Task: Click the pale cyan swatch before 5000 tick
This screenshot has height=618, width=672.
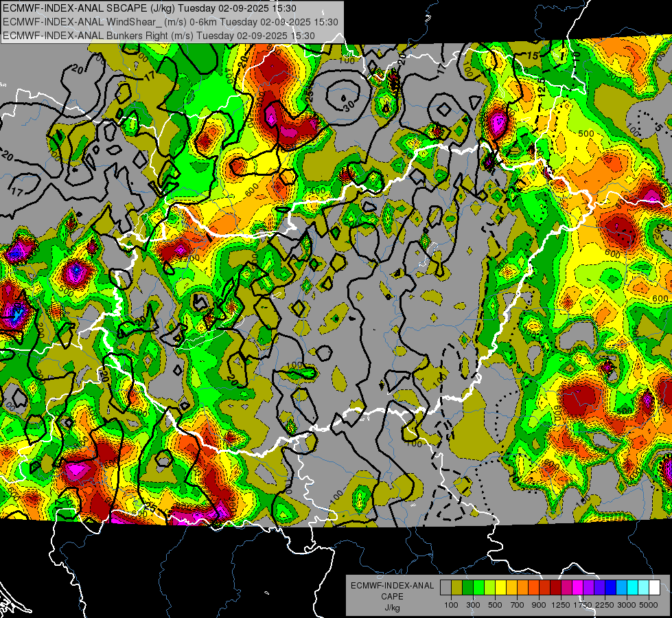Action: point(644,587)
